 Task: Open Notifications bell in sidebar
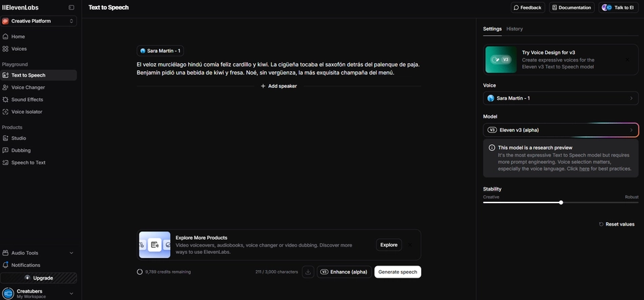[x=26, y=265]
